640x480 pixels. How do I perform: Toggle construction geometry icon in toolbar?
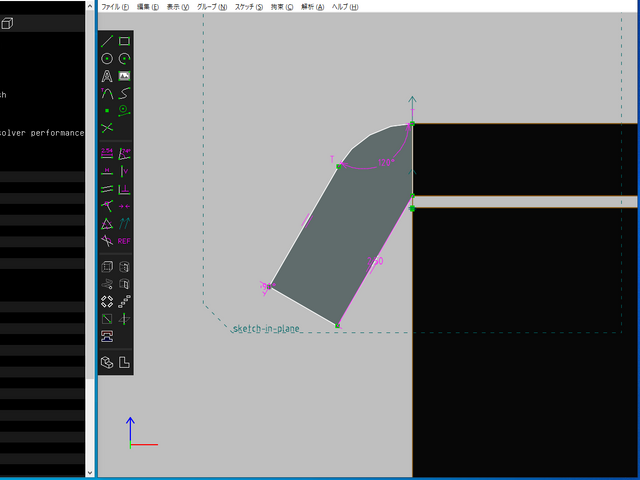(107, 127)
